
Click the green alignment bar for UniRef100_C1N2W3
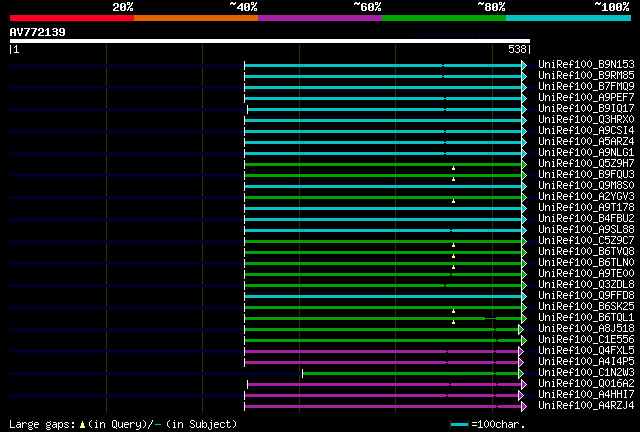coord(410,373)
